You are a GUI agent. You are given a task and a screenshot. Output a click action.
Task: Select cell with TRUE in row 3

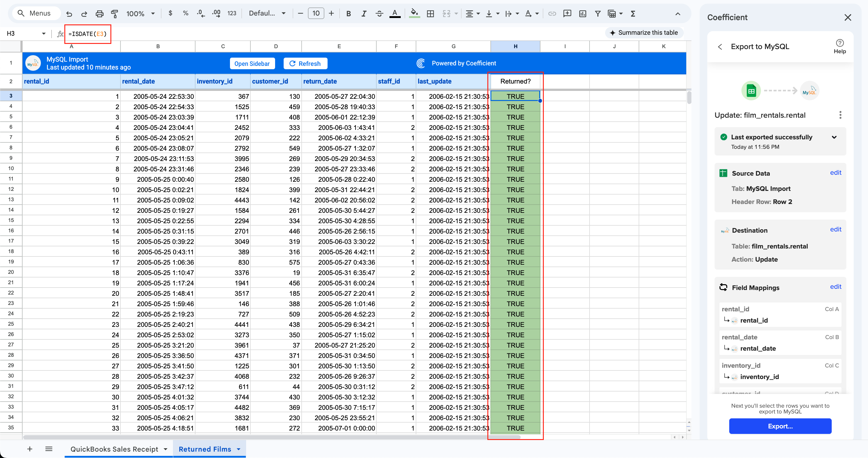[515, 96]
